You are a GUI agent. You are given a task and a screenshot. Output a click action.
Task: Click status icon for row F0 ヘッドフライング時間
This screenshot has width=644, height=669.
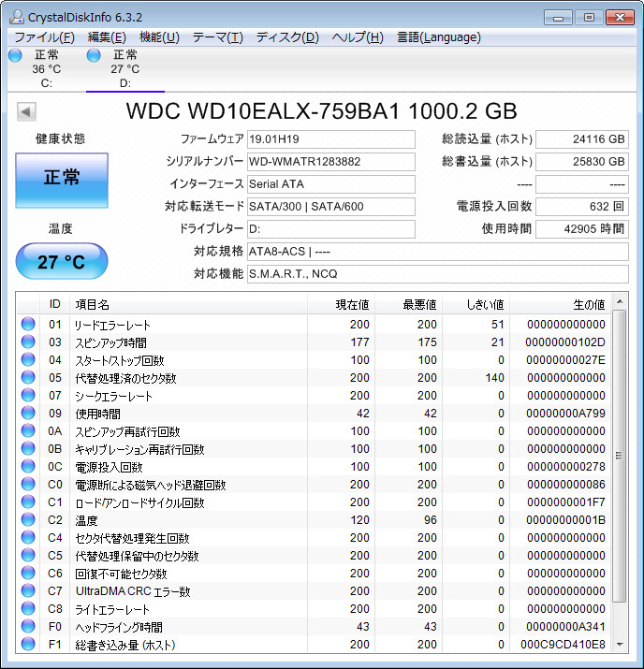pyautogui.click(x=28, y=626)
